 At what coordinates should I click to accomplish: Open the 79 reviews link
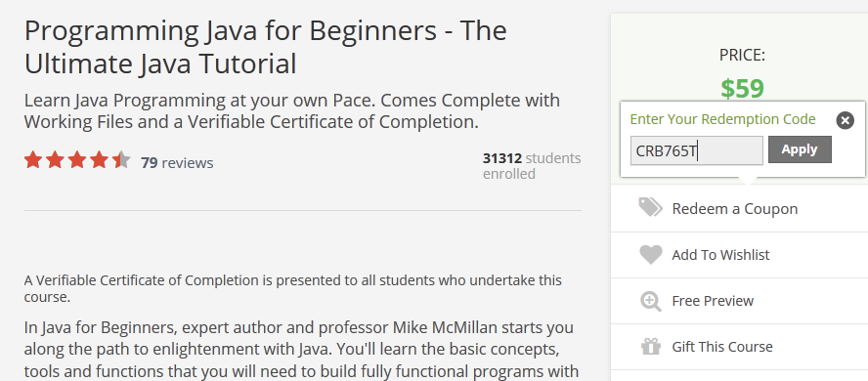tap(177, 162)
